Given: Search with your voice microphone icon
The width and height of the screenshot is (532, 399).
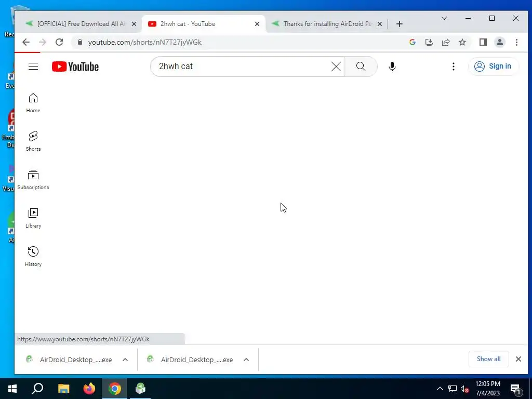Looking at the screenshot, I should pos(392,66).
